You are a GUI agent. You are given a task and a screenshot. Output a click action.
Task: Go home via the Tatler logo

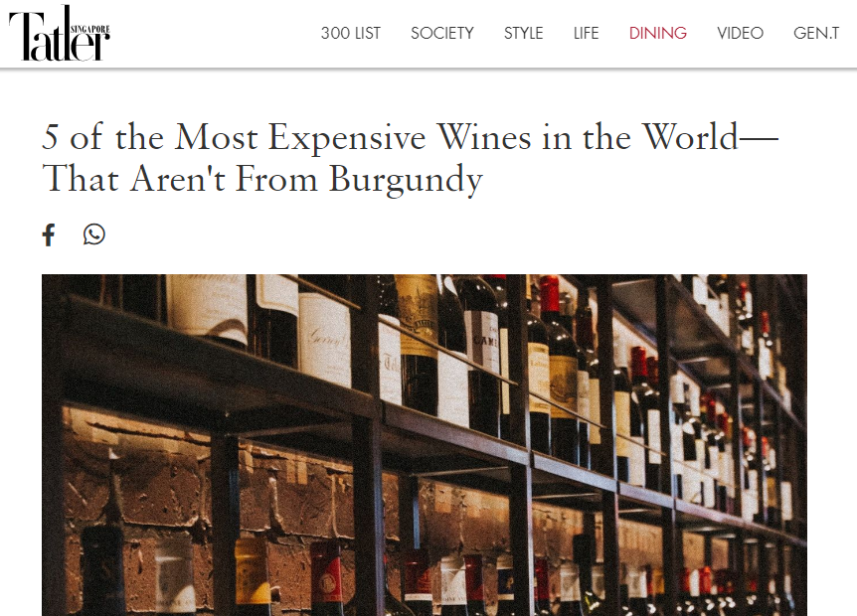(59, 34)
